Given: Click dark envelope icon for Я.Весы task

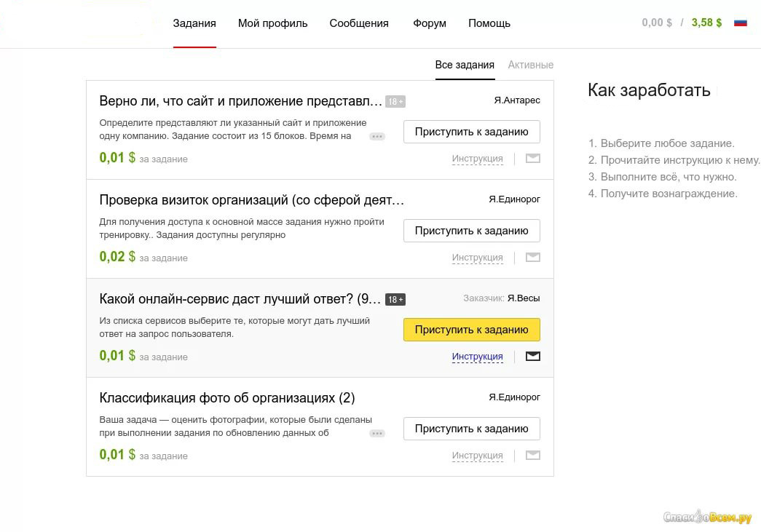Looking at the screenshot, I should [x=532, y=356].
